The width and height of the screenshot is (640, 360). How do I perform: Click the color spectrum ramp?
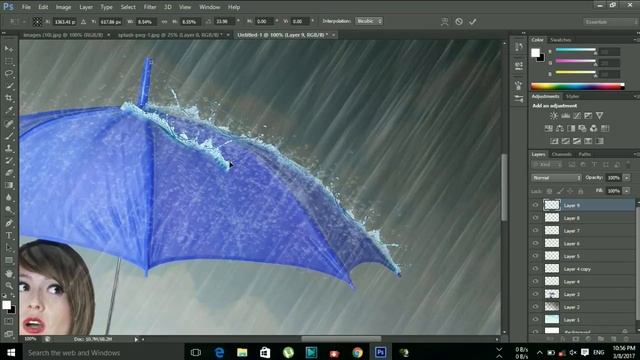tap(578, 86)
